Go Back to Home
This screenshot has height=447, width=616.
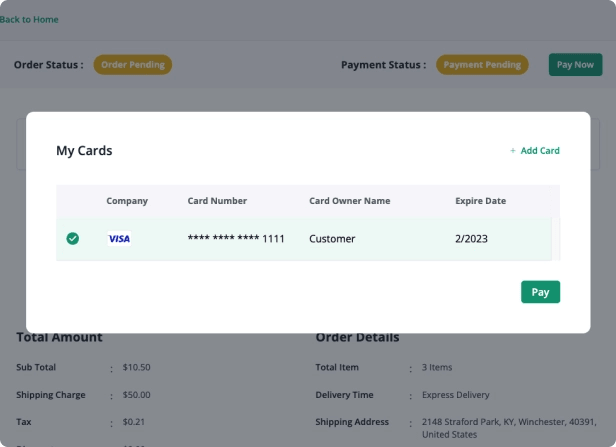click(x=29, y=19)
